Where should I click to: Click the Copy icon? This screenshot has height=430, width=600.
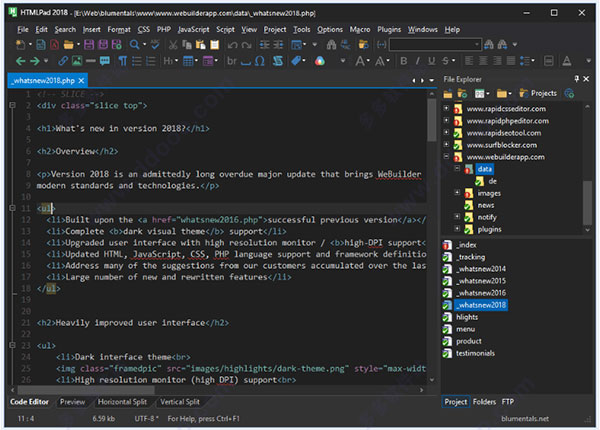(x=187, y=45)
